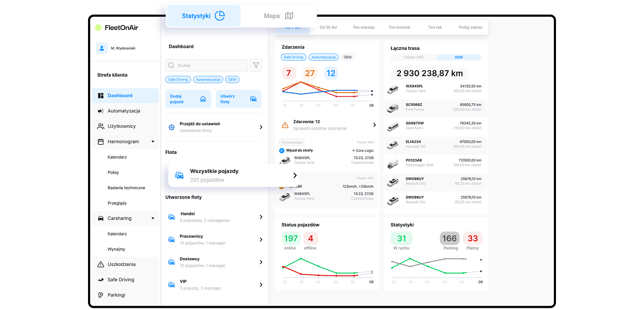Click the PO123AB truck thumbnail
644x310 pixels.
point(393,164)
